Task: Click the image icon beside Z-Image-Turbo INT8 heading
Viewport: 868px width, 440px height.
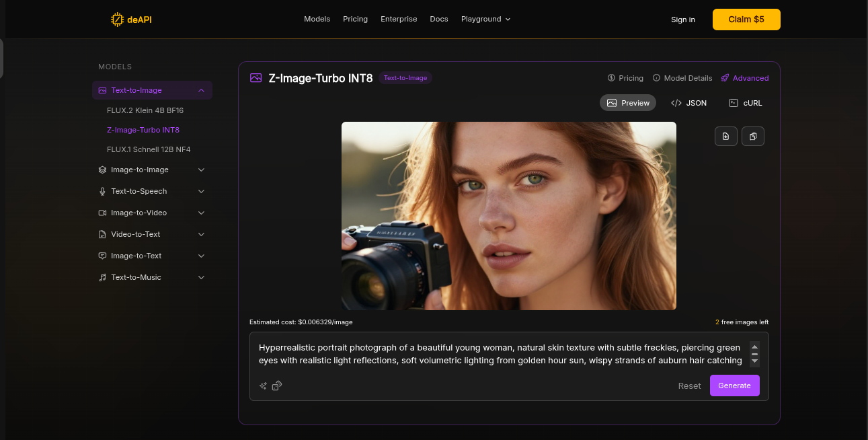Action: tap(255, 78)
